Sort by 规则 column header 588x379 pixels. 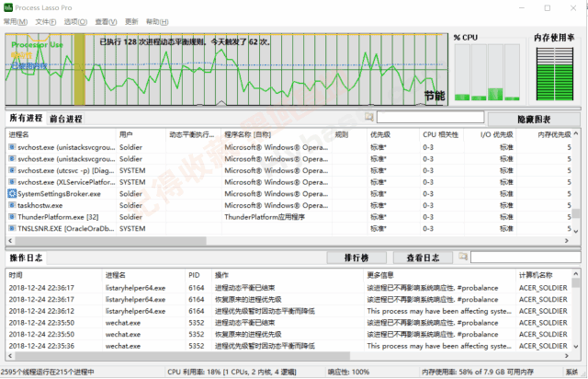349,134
